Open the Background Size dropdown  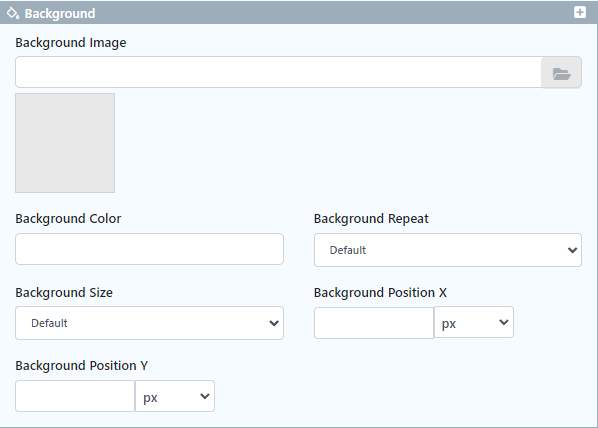(x=150, y=323)
